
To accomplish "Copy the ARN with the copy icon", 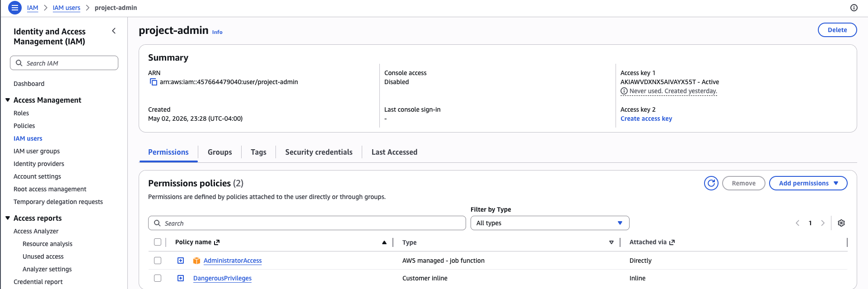I will click(x=153, y=82).
